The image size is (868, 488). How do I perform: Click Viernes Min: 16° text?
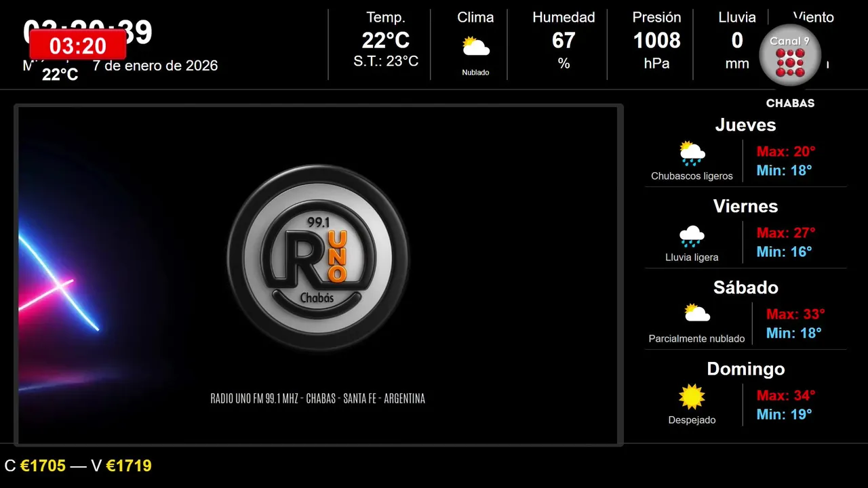click(785, 251)
